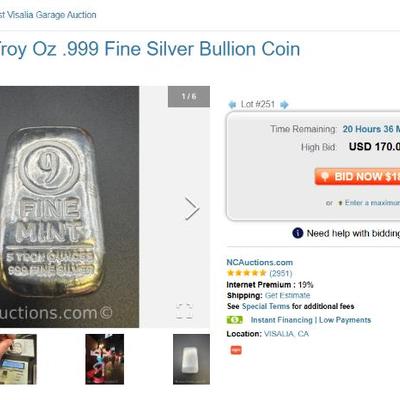Select the hand-held bar thumbnail
The width and height of the screenshot is (400, 400).
click(18, 359)
